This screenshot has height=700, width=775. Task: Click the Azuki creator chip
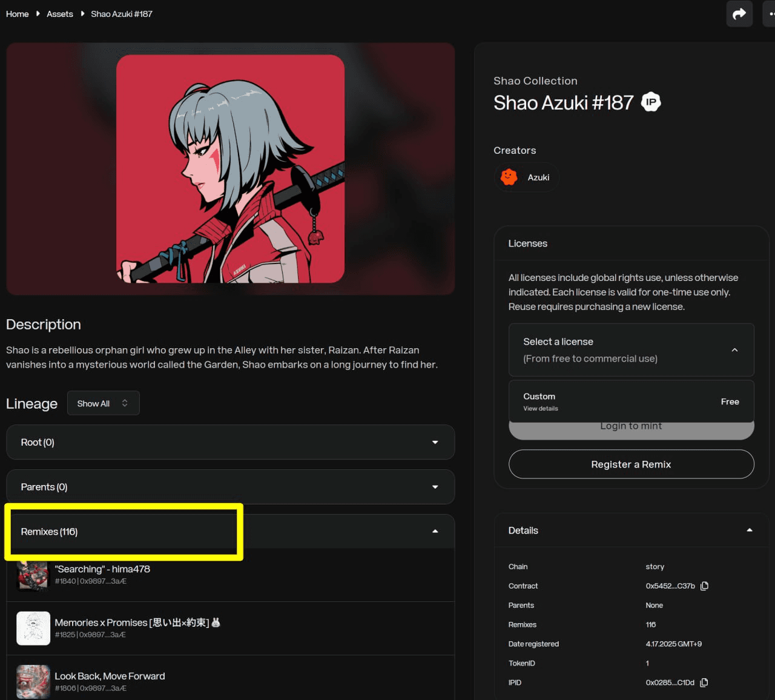pos(527,177)
